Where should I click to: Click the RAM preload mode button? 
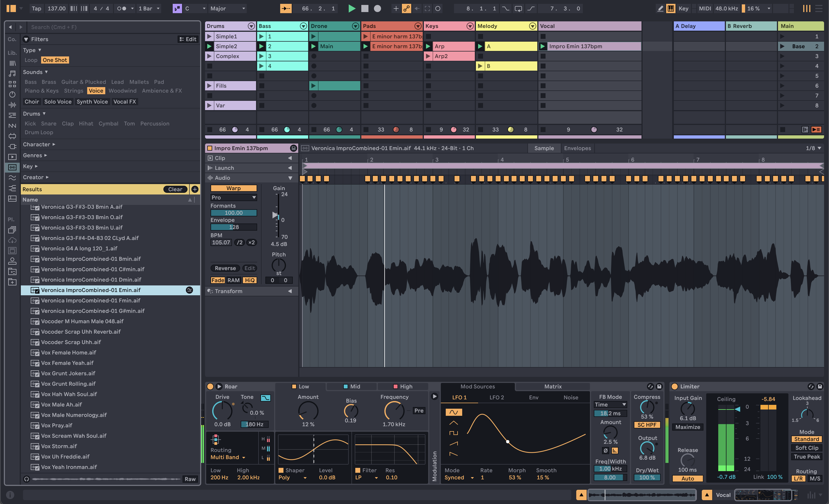tap(233, 279)
